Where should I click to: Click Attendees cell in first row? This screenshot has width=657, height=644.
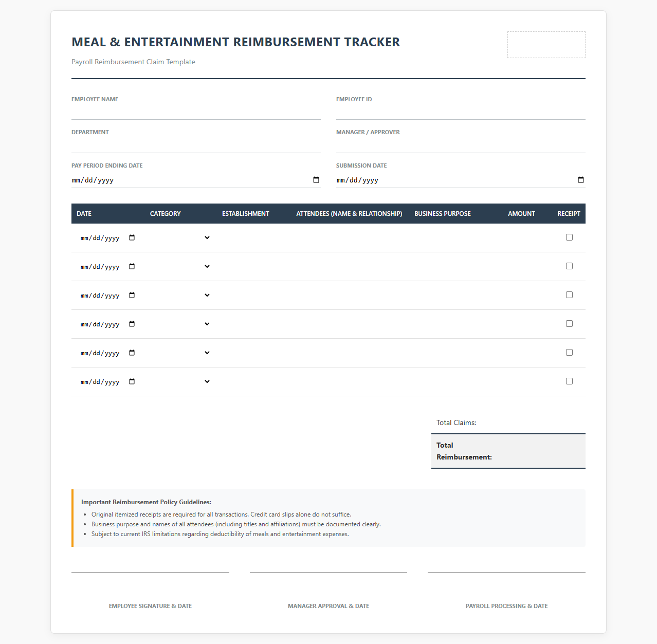coord(350,237)
